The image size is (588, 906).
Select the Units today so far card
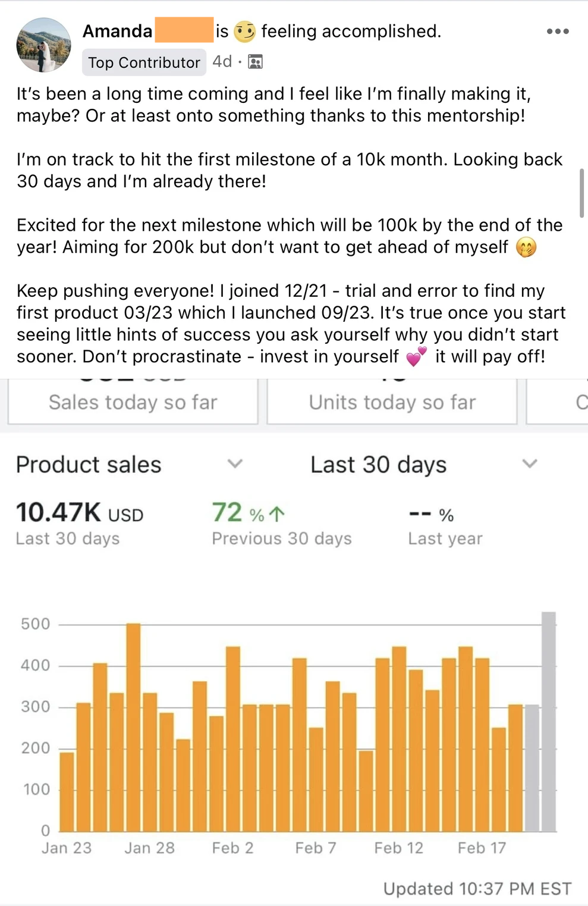[392, 402]
